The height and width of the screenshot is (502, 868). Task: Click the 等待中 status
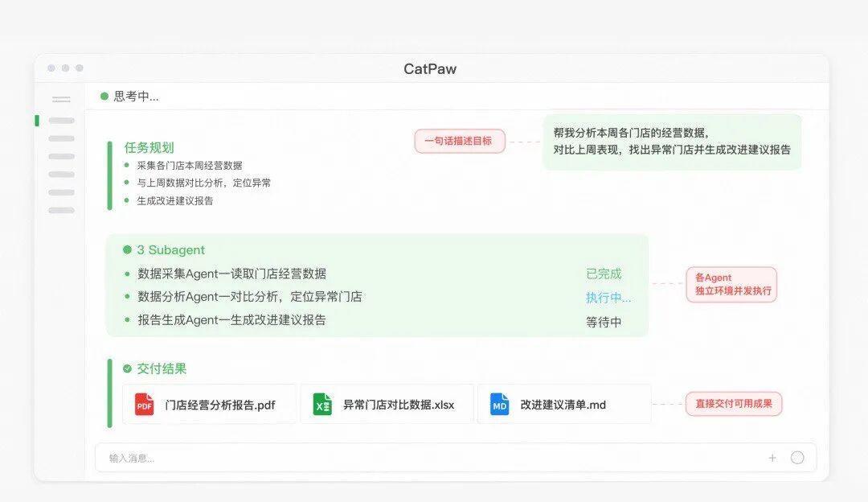[x=604, y=322]
